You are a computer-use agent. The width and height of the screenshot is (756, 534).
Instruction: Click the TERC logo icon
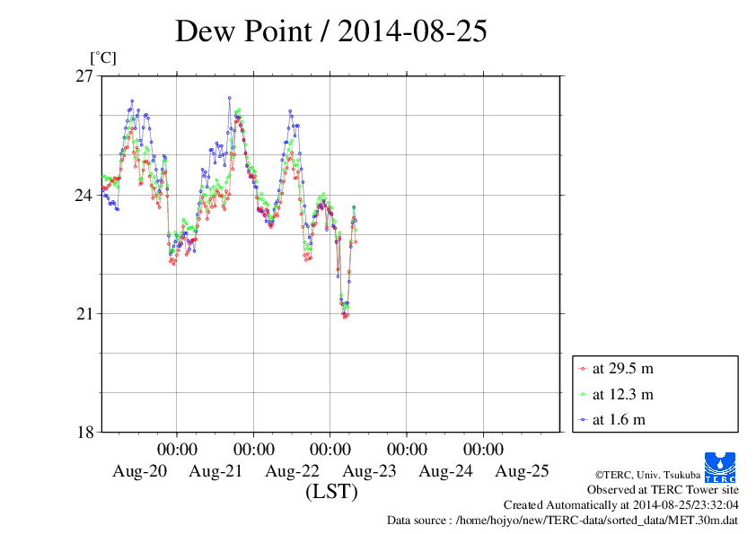click(720, 467)
